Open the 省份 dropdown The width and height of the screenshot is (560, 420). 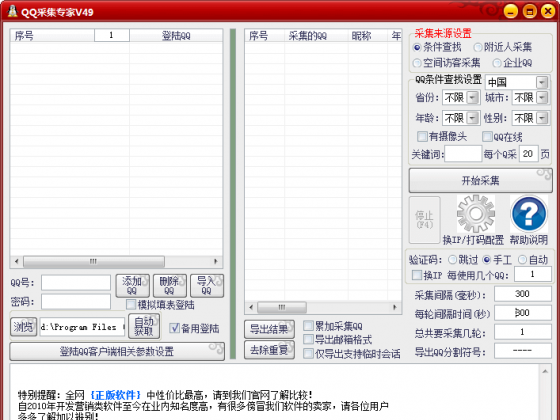473,98
